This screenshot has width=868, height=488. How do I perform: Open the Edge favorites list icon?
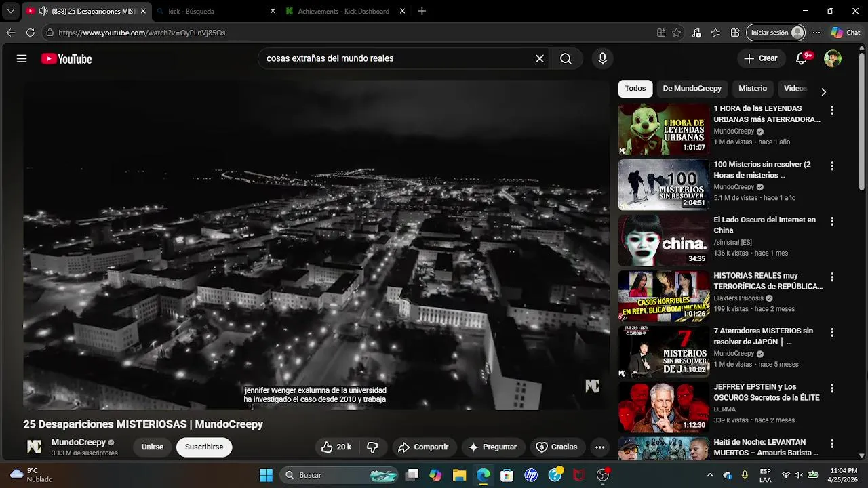[x=715, y=32]
